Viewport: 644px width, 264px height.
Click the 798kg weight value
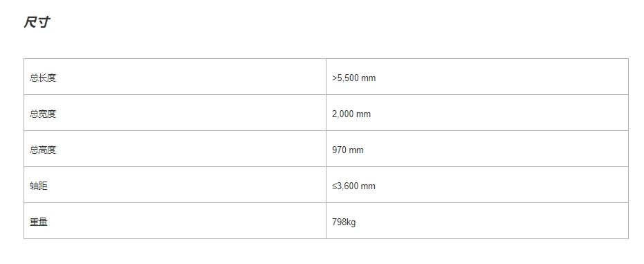(x=344, y=222)
